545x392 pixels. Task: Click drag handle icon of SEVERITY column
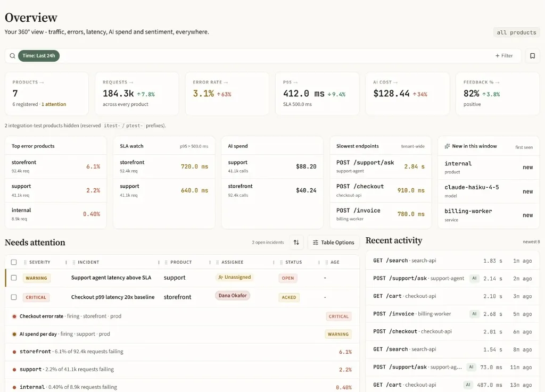click(25, 263)
